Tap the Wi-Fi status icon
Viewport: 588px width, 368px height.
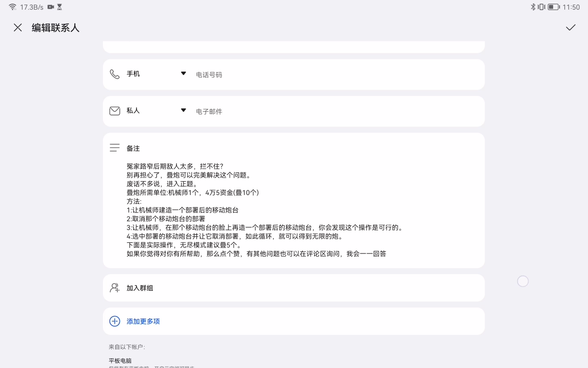12,7
